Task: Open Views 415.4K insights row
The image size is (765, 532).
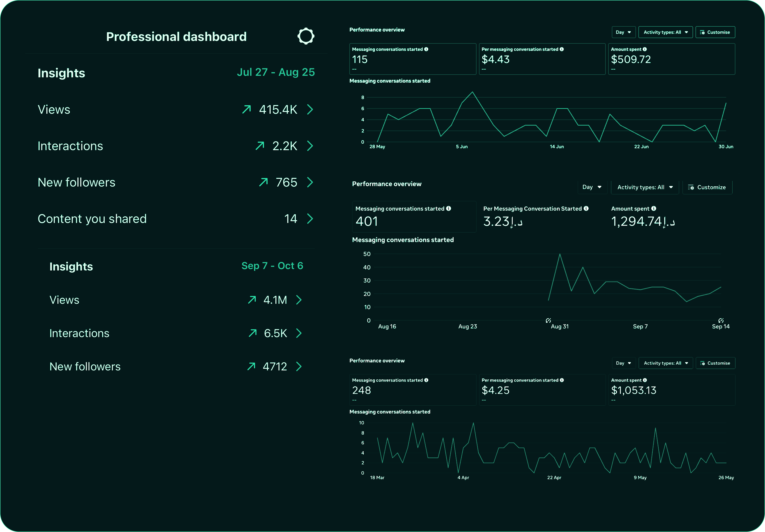Action: click(x=310, y=109)
